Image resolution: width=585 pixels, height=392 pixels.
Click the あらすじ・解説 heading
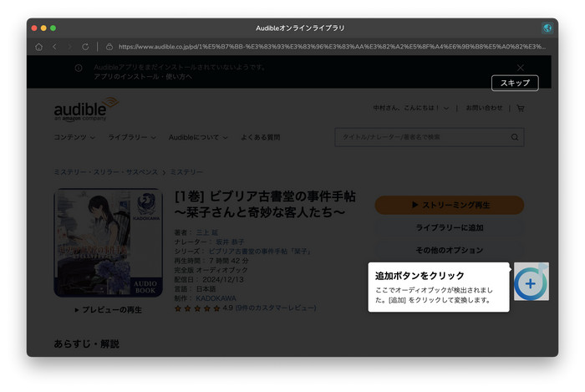[x=87, y=344]
